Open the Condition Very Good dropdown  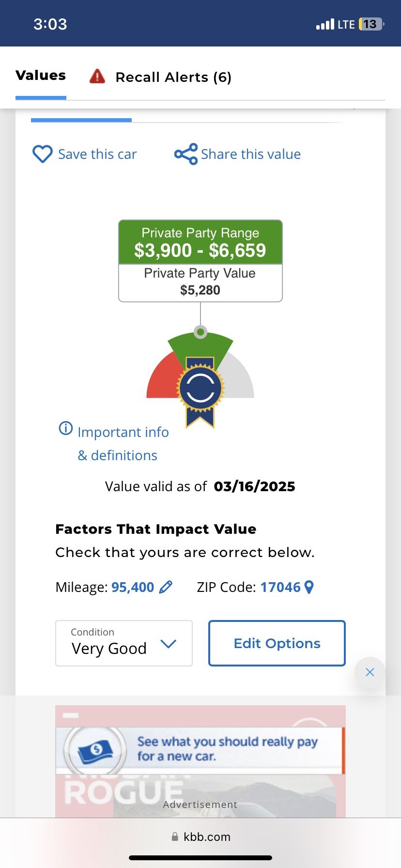tap(124, 643)
